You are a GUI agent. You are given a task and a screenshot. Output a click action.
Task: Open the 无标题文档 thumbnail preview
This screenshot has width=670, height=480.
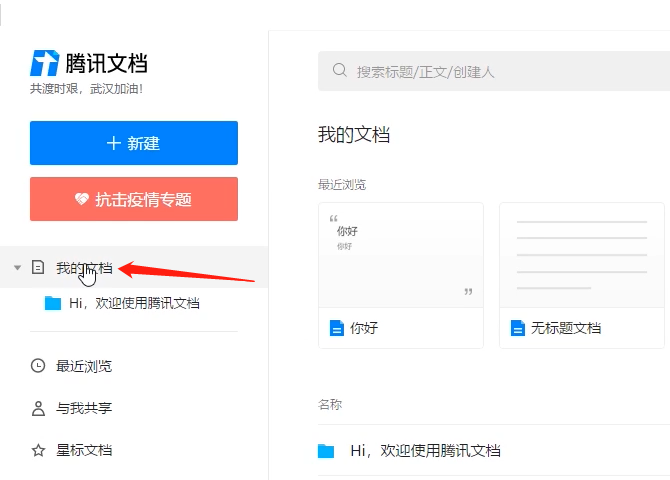coord(582,255)
